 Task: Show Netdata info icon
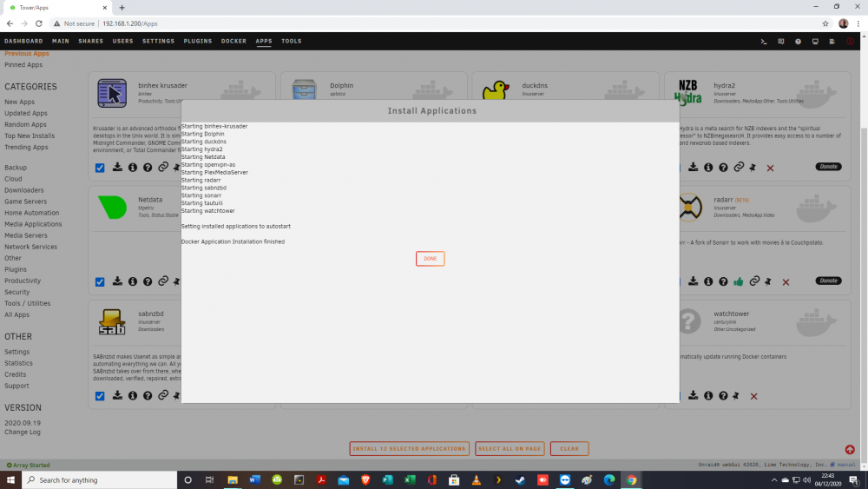click(133, 281)
